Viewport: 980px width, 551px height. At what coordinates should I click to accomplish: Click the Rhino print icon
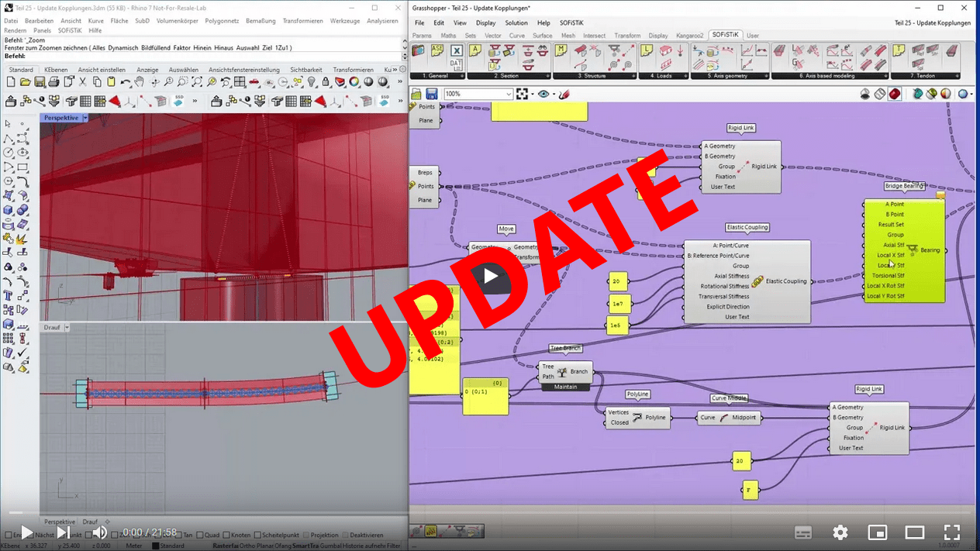click(53, 82)
